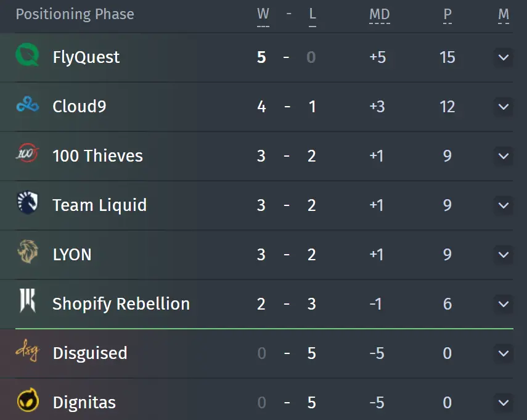527x420 pixels.
Task: Expand LYON row dropdown arrow
Action: (503, 255)
